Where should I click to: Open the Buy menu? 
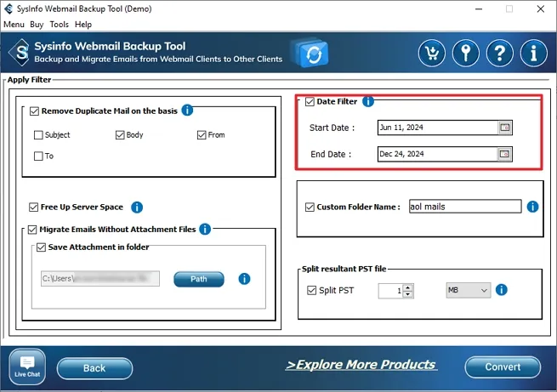click(37, 25)
